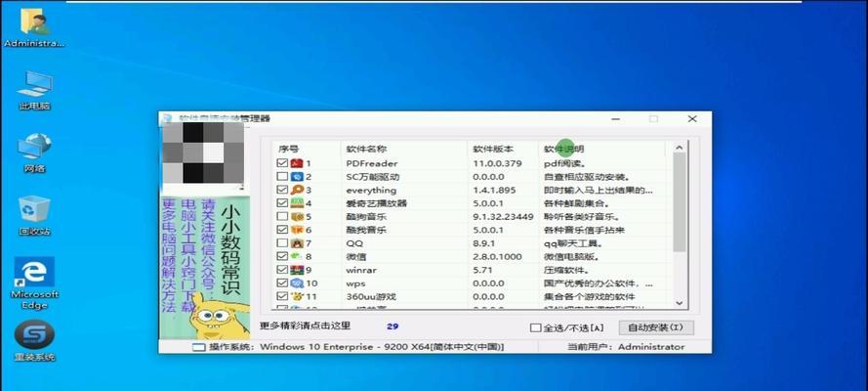868x391 pixels.
Task: Click version 5.71
Action: point(481,270)
